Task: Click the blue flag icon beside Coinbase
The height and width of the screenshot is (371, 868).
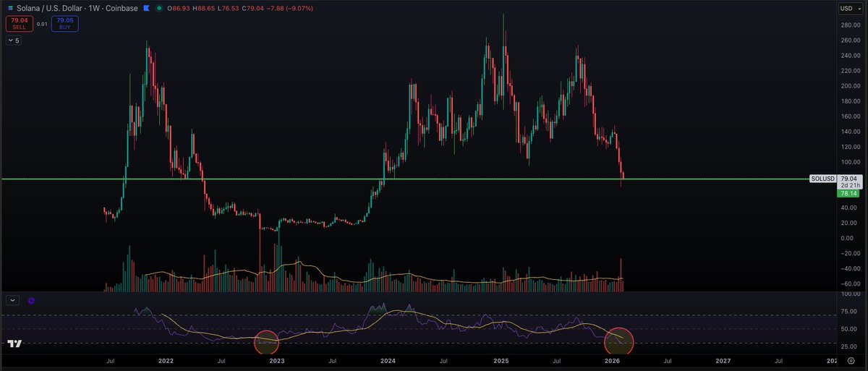Action: (x=148, y=7)
